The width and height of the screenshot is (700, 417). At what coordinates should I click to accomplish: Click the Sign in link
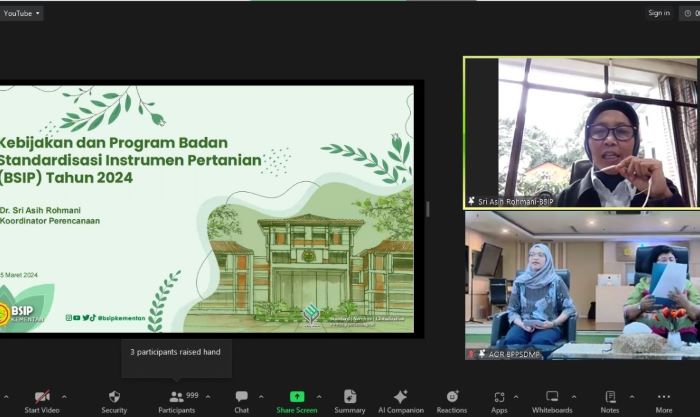pyautogui.click(x=659, y=13)
